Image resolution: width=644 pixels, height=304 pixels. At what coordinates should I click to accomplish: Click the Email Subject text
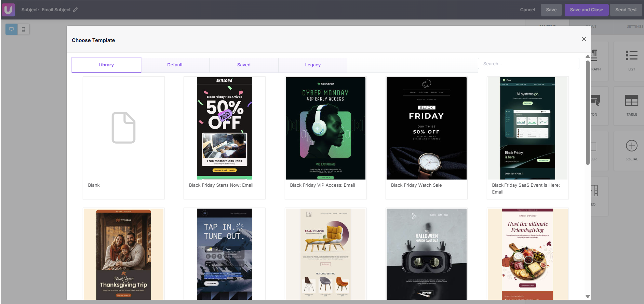pos(56,10)
